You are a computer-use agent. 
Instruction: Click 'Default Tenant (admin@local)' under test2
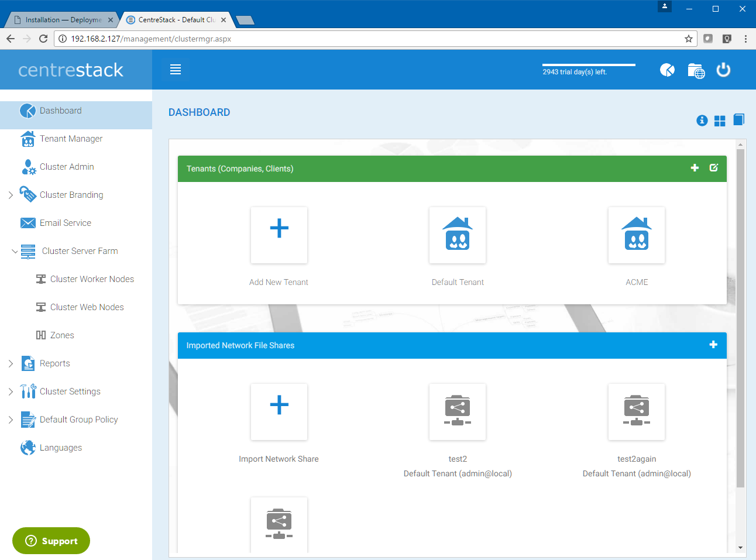click(x=458, y=473)
